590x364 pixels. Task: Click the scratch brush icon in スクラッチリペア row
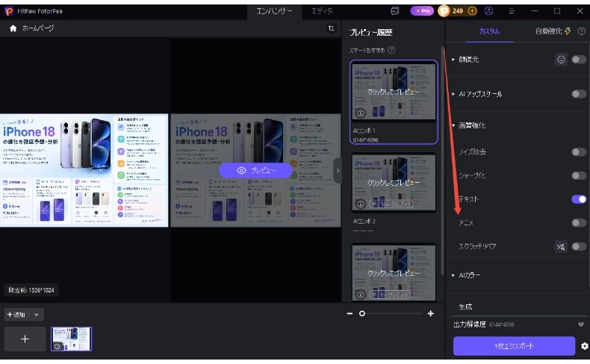tap(561, 246)
